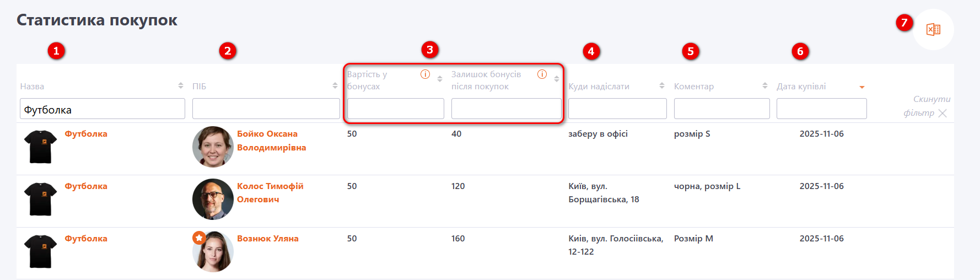Click Вознюк Уляна's avatar photo
Viewport: 980px width, 280px height.
[213, 252]
